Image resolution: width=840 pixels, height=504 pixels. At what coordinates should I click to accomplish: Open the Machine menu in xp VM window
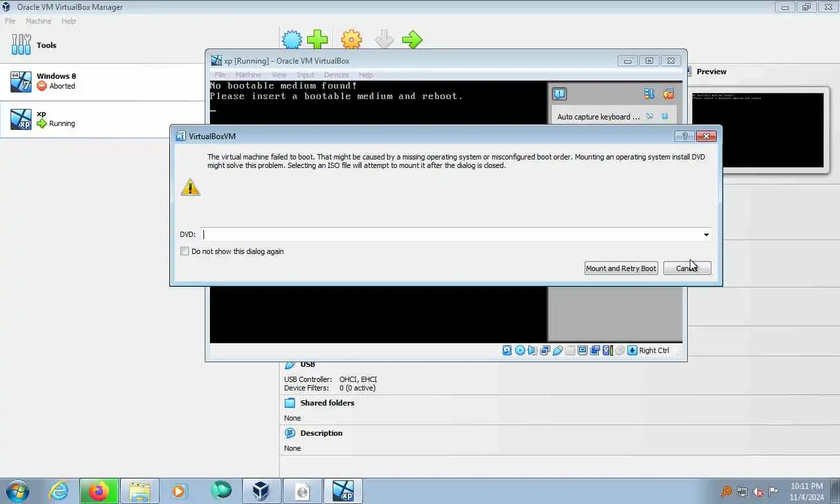click(248, 75)
